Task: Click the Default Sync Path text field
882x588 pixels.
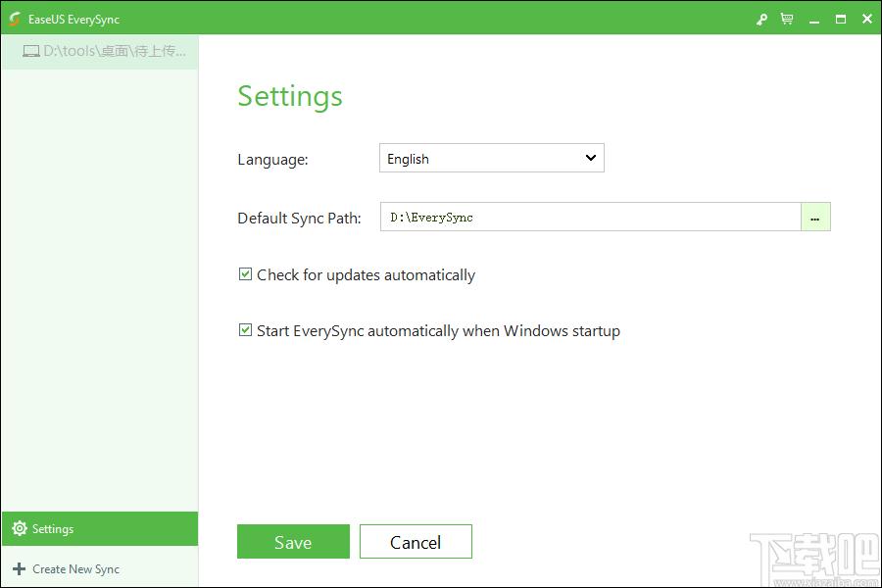Action: [x=590, y=218]
